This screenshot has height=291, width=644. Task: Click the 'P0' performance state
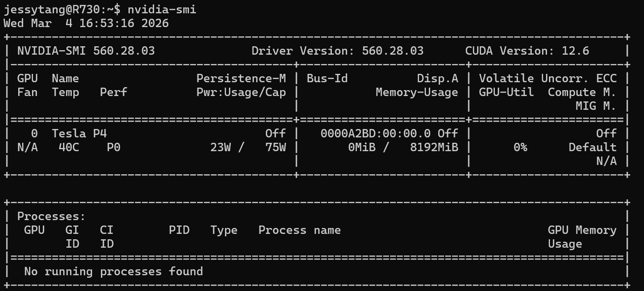114,147
